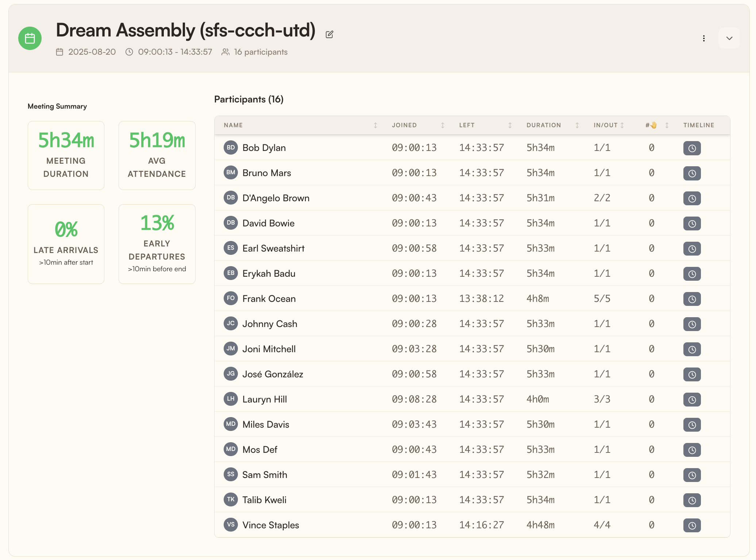Open the three-dot more options menu
Screen dimensions: 756x560
click(704, 38)
